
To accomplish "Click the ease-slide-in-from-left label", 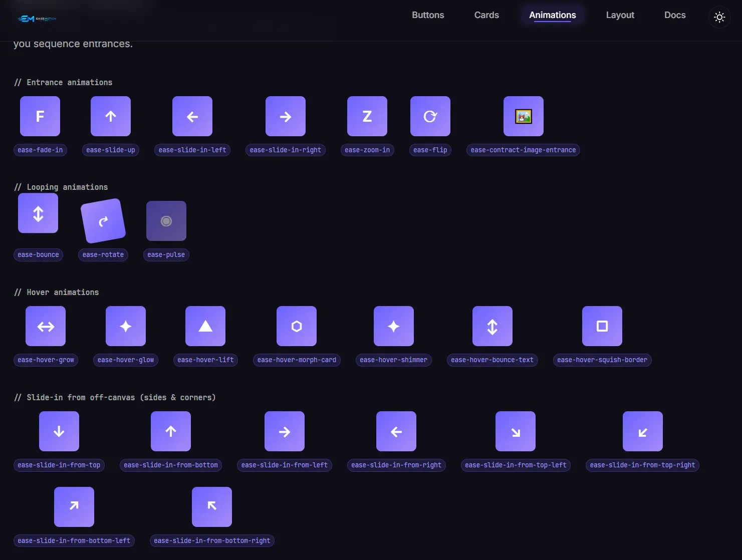I will tap(285, 465).
